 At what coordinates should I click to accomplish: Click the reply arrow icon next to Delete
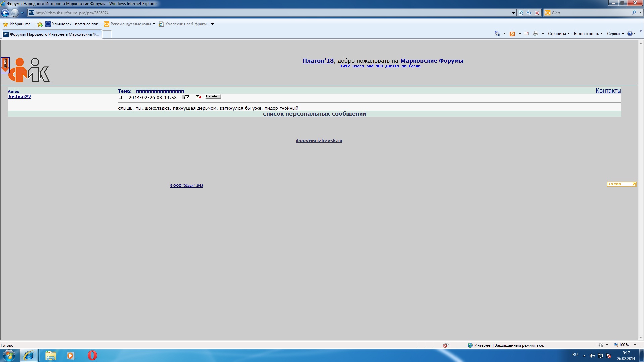click(198, 97)
